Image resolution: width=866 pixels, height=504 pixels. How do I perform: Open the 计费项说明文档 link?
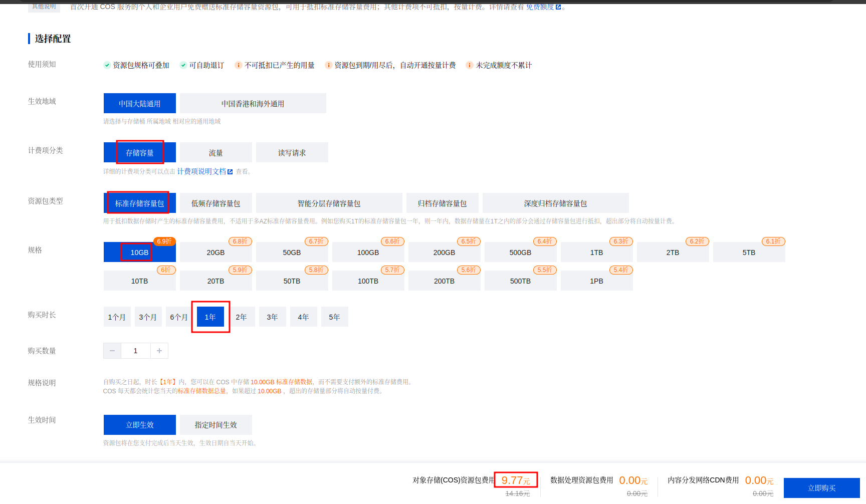coord(201,171)
